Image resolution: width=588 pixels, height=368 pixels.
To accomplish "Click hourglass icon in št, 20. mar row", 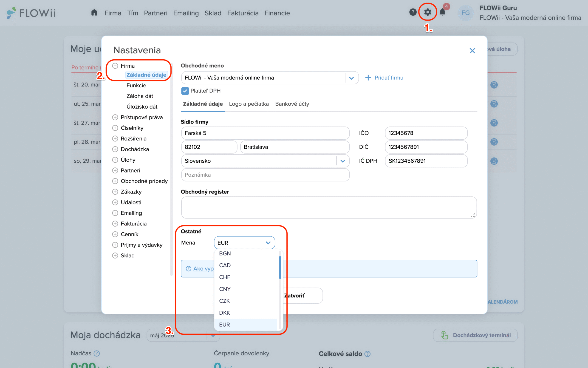I will [x=494, y=85].
